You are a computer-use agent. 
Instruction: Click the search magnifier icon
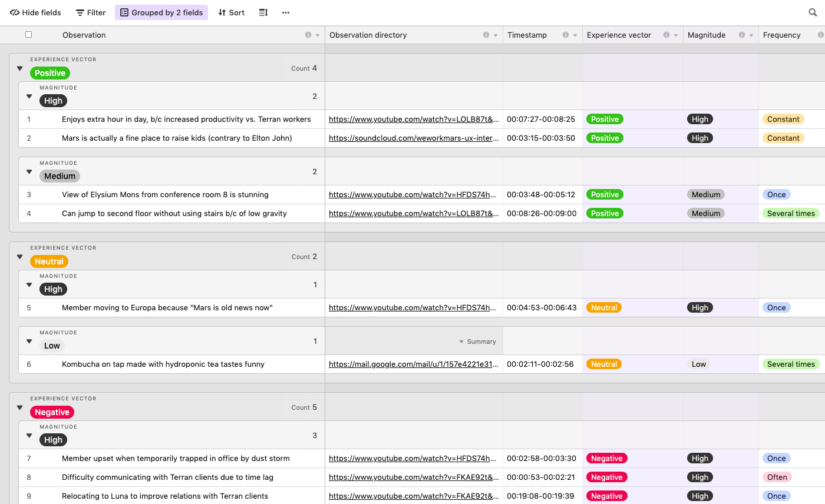click(x=813, y=12)
